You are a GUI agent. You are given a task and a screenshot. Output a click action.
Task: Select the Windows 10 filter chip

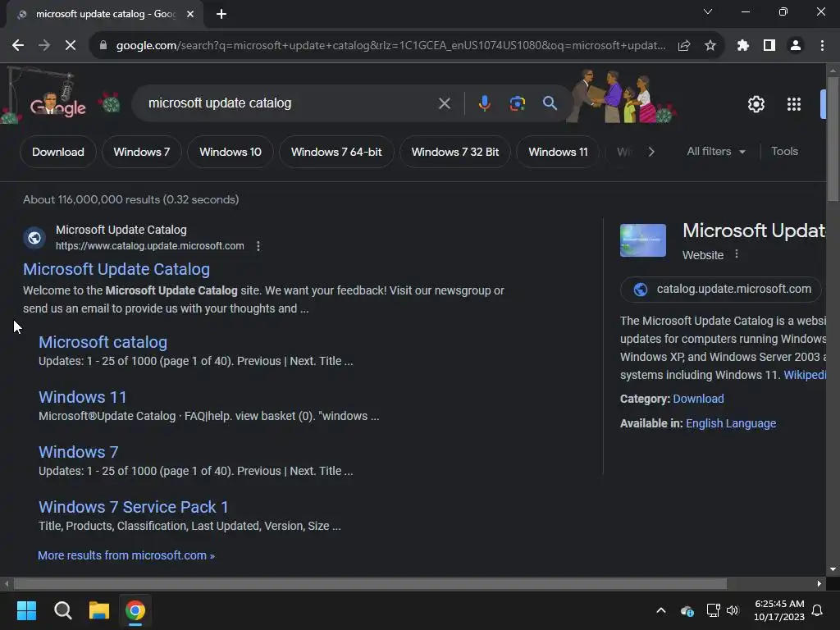tap(231, 152)
